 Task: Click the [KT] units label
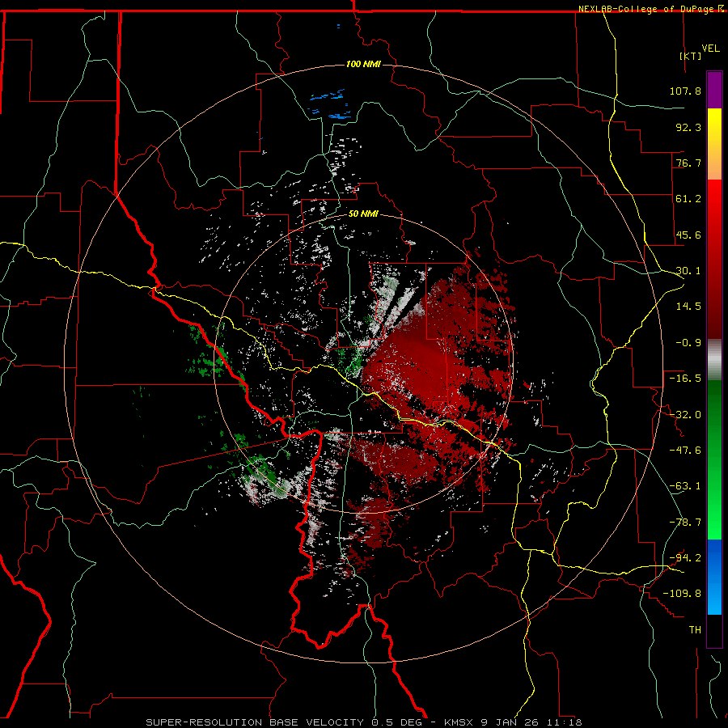tap(691, 56)
